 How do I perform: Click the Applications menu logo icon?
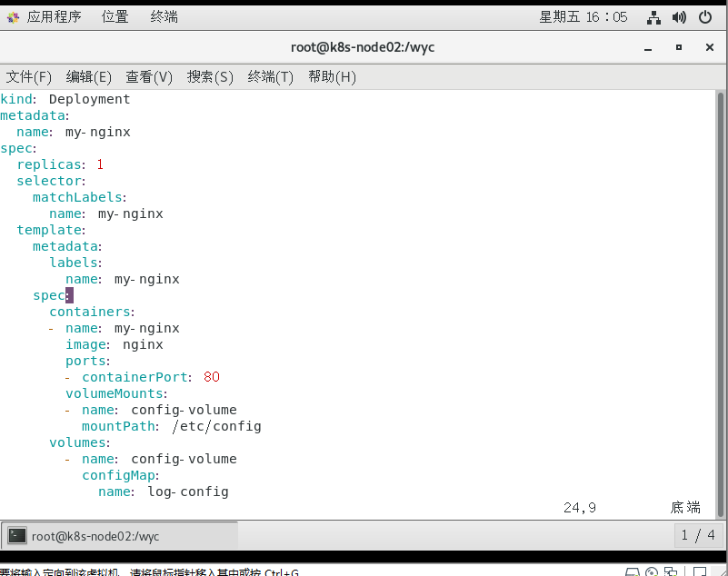13,17
